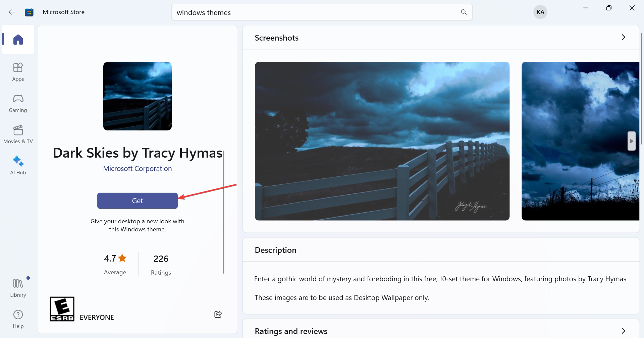Click the 4.7 Average rating
644x338 pixels.
(x=115, y=265)
